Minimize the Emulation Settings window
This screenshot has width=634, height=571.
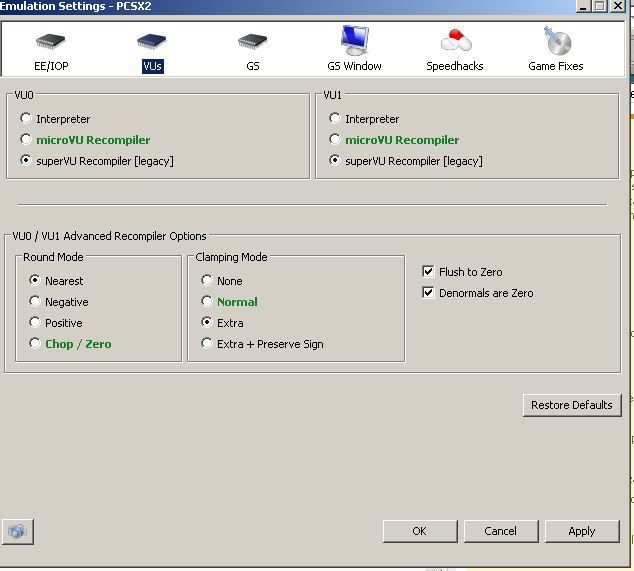pos(583,6)
